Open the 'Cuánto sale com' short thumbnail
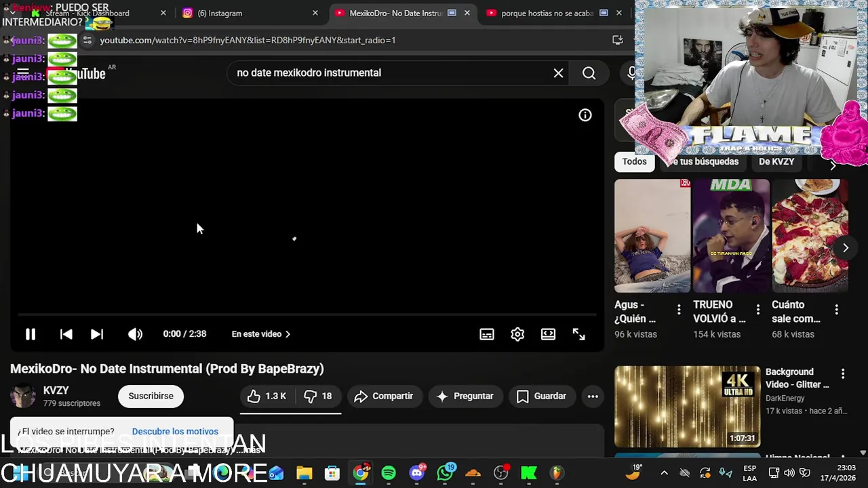 (810, 236)
